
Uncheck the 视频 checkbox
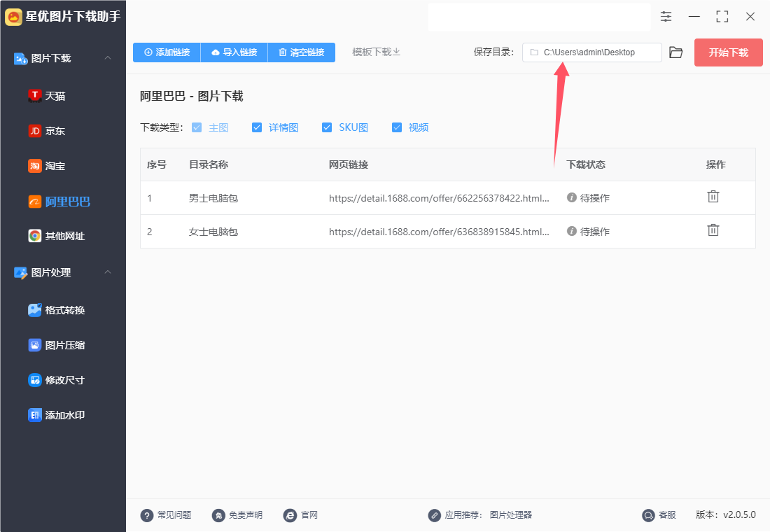click(x=397, y=127)
